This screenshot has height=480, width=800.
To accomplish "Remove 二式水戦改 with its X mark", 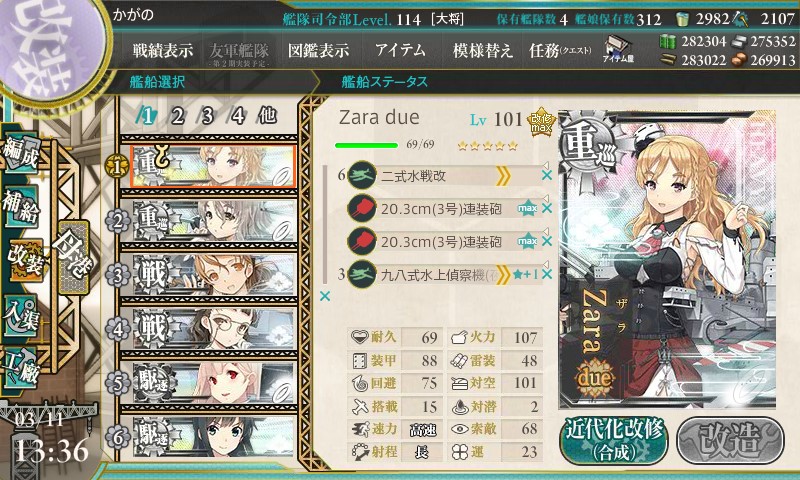I will tap(546, 175).
